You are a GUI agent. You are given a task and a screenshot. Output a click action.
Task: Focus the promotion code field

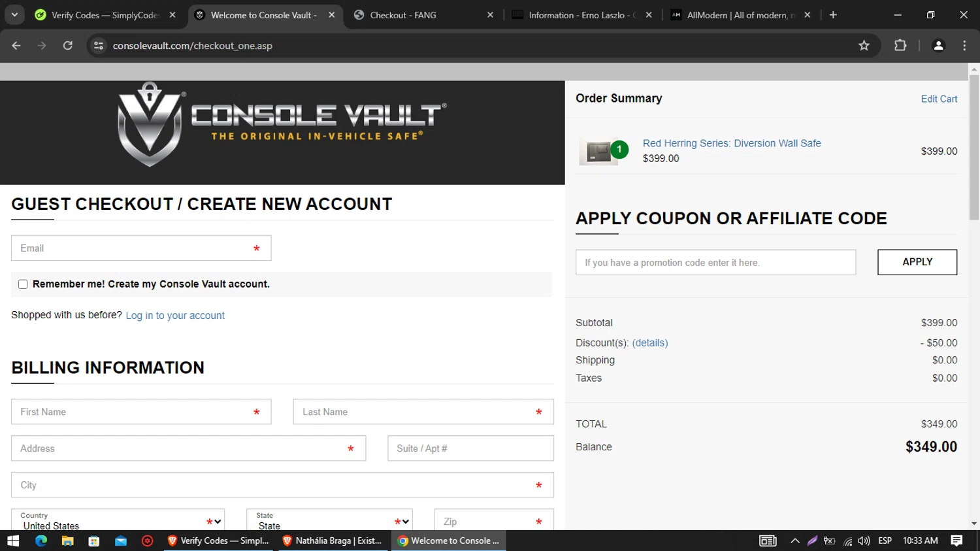pyautogui.click(x=715, y=262)
